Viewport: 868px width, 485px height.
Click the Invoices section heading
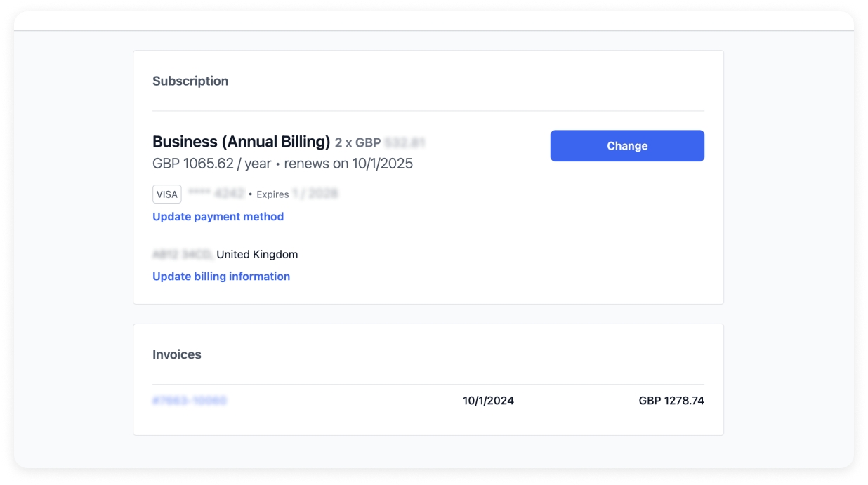pos(177,354)
